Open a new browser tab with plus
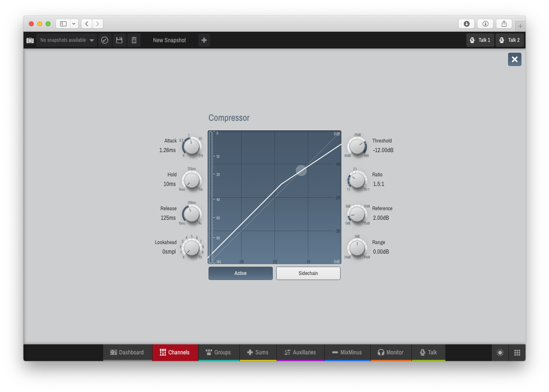The image size is (549, 392). [x=520, y=26]
